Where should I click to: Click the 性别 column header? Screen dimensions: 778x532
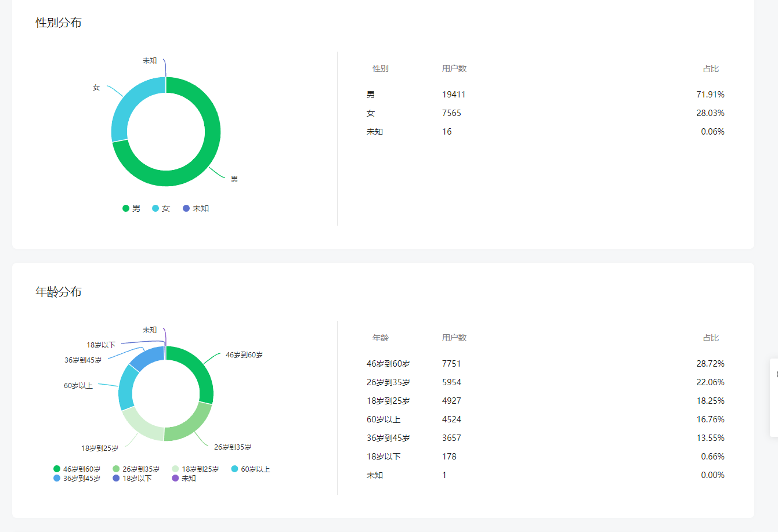tap(381, 68)
